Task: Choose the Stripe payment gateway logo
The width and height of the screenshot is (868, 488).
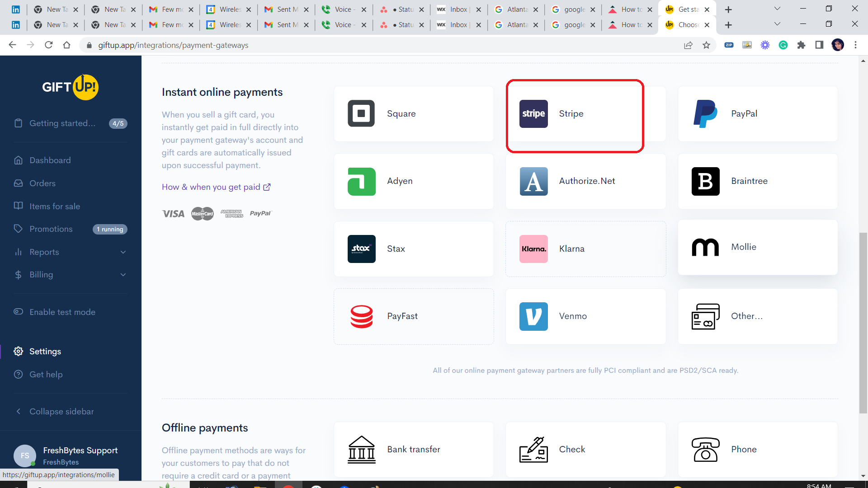Action: [x=533, y=114]
